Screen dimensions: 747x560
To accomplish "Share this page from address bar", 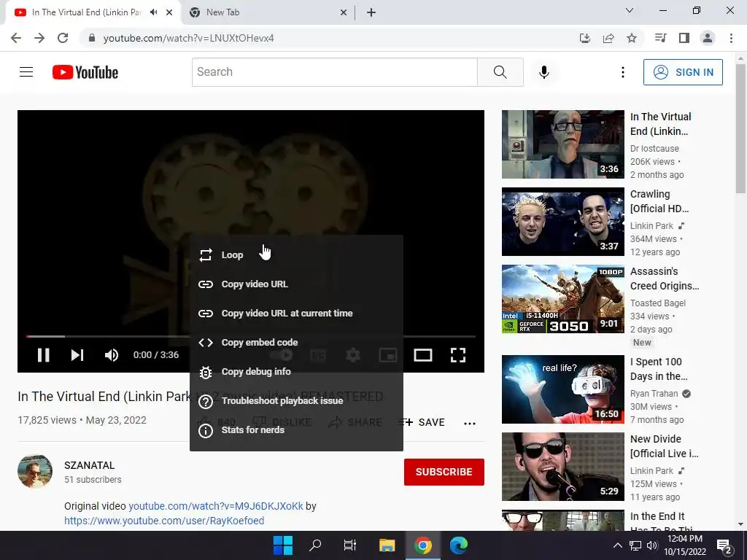I will click(608, 38).
